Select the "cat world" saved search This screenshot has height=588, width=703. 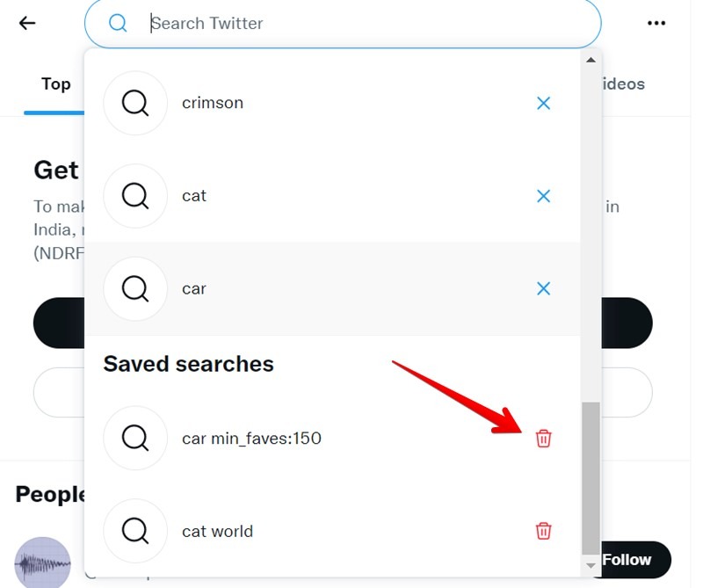217,531
